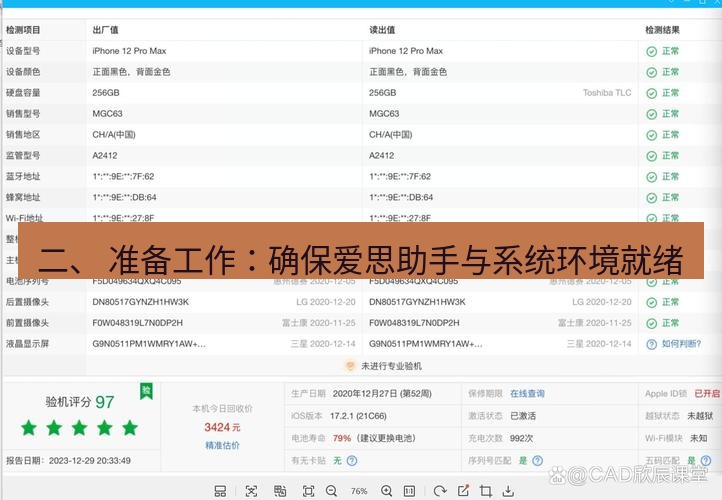Click report date 2023-12-29 20:33:49
722x500 pixels.
[90, 460]
